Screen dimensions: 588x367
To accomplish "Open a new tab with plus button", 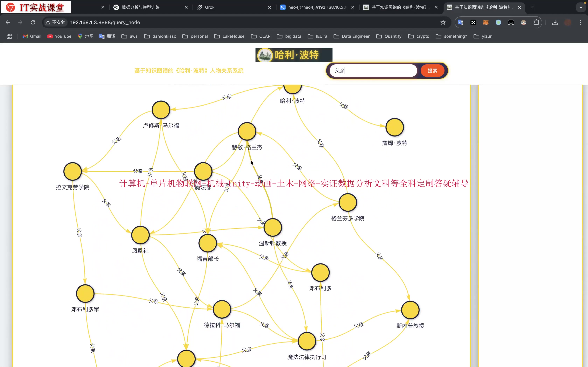I will (x=532, y=7).
